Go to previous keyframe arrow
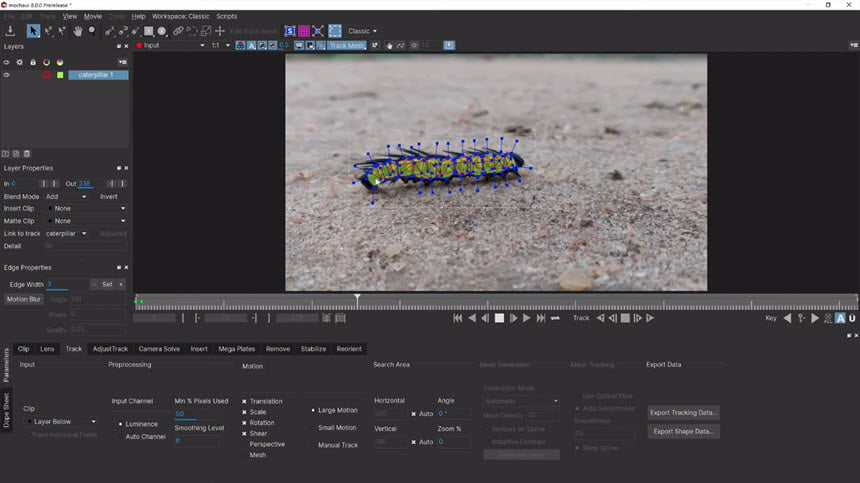The height and width of the screenshot is (483, 860). (788, 318)
